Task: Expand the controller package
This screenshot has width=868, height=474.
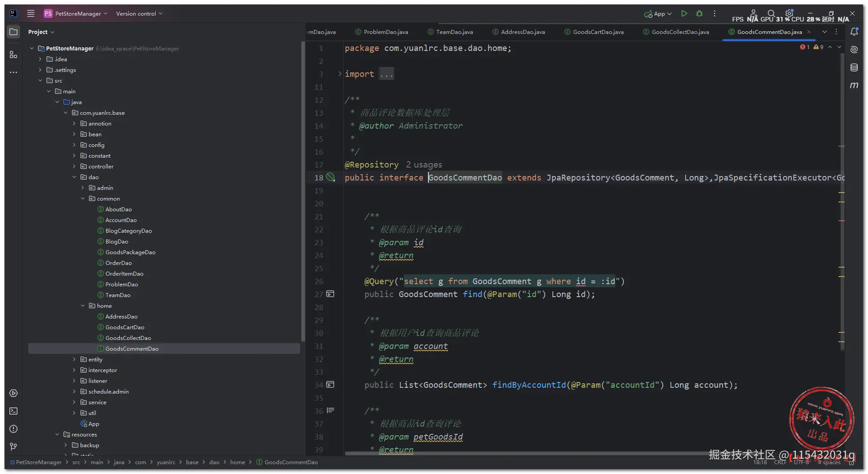Action: [x=74, y=166]
